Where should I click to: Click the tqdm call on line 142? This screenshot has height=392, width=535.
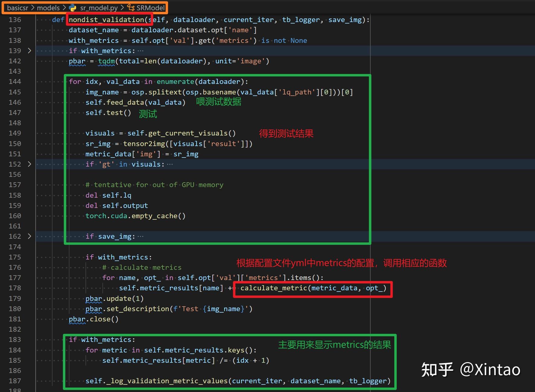pyautogui.click(x=106, y=61)
